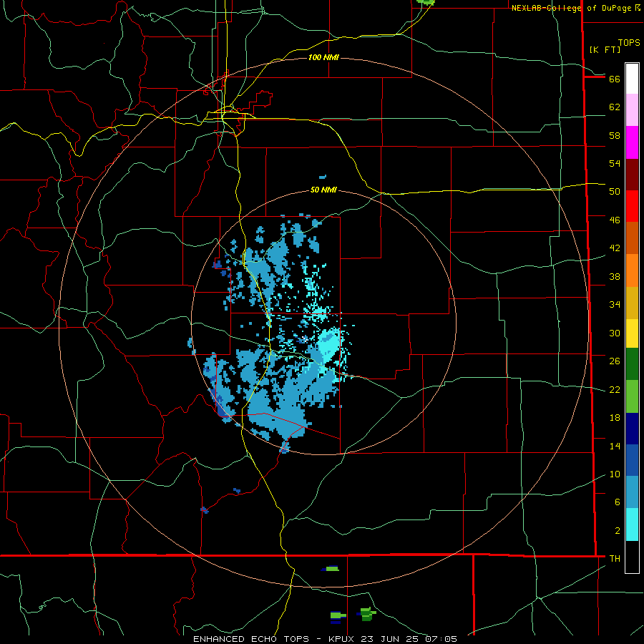Select the light blue legend band
Image resolution: width=644 pixels, height=644 pixels.
pos(632,492)
